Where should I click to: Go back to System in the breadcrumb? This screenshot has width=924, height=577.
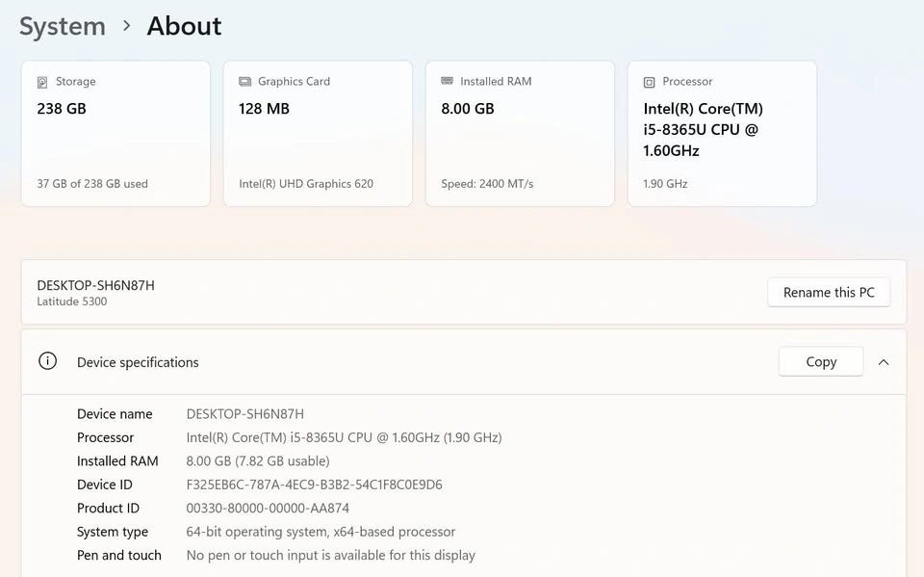point(63,26)
